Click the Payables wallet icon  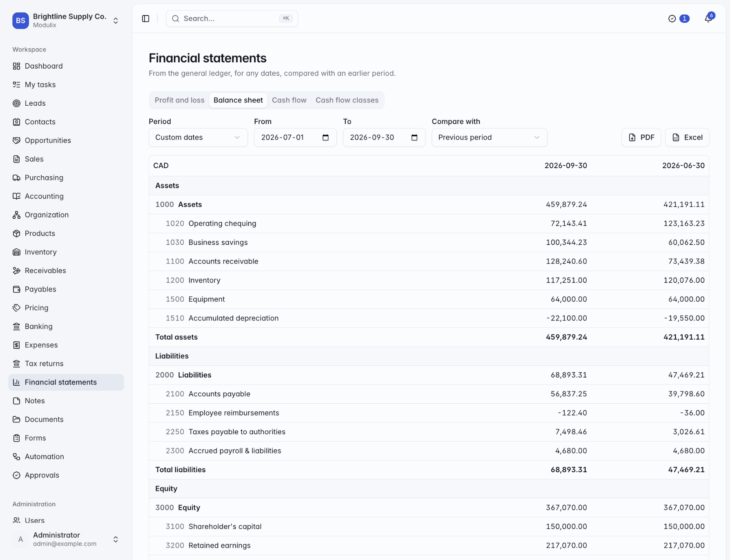16,289
